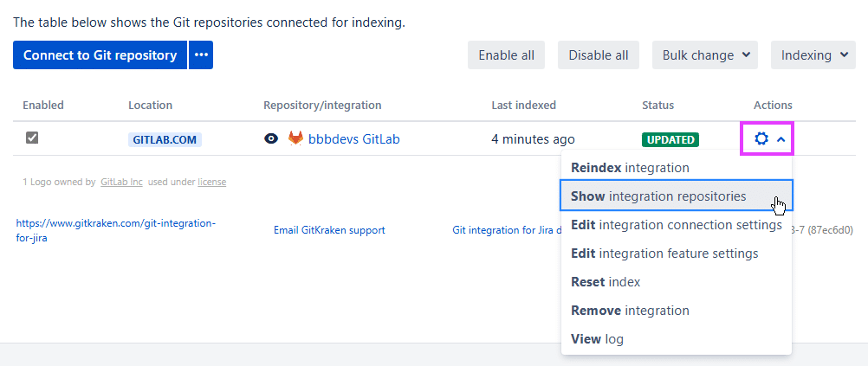Click the GitLab fox logo icon
Screen dimensions: 868x366
click(x=296, y=138)
